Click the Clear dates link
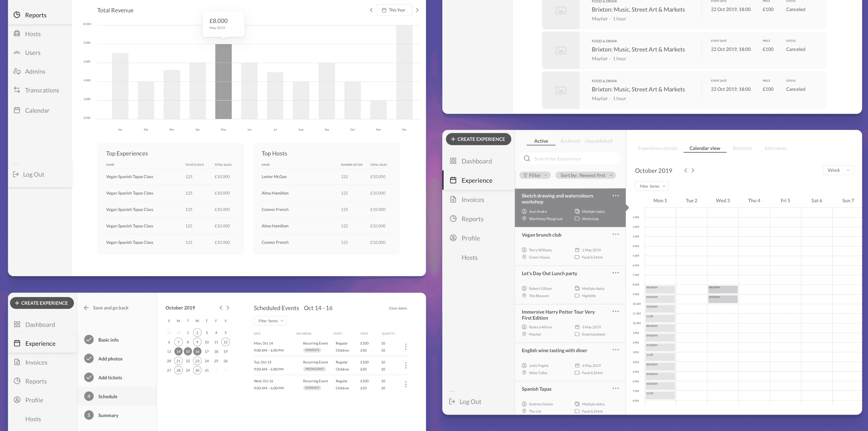 tap(398, 308)
